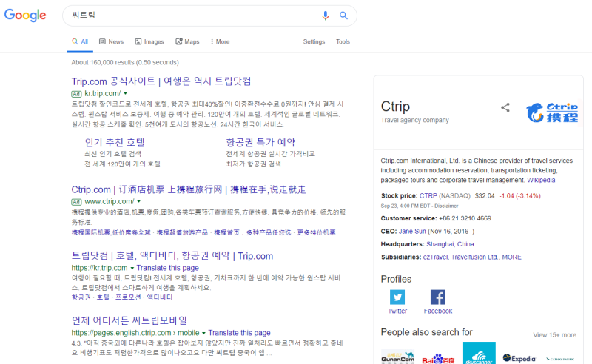
Task: Open the Baidu related search logo
Action: (x=438, y=358)
